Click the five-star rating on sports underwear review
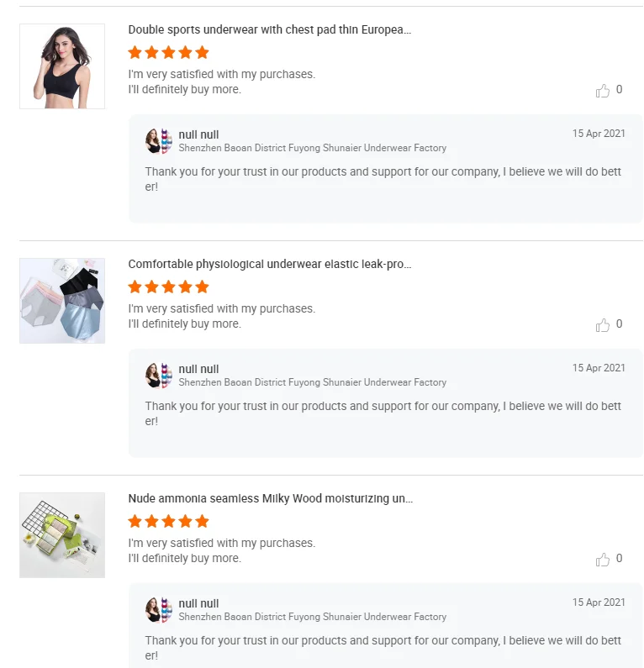The image size is (644, 668). coord(168,53)
